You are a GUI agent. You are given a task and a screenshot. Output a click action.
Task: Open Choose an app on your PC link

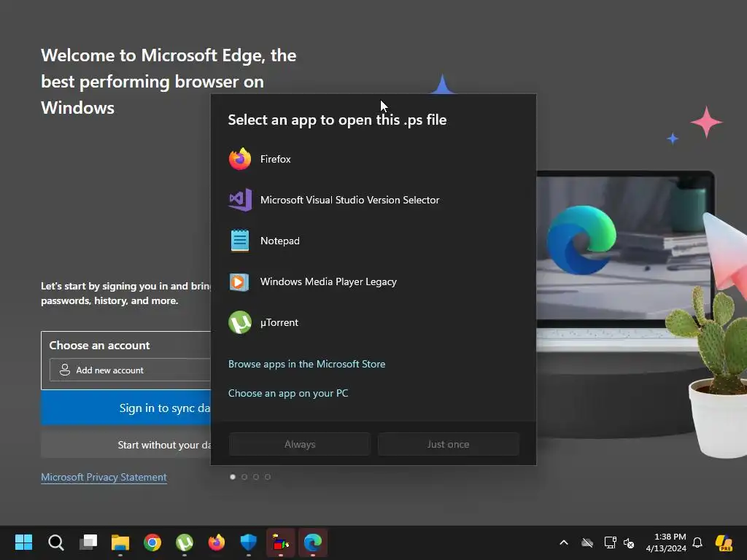point(288,393)
